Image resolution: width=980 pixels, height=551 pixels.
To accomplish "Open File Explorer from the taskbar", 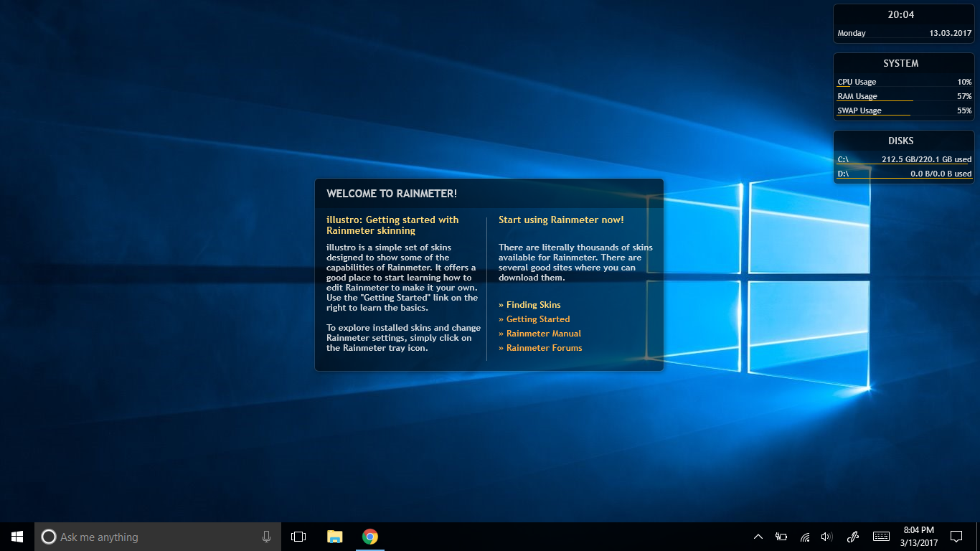I will click(334, 537).
